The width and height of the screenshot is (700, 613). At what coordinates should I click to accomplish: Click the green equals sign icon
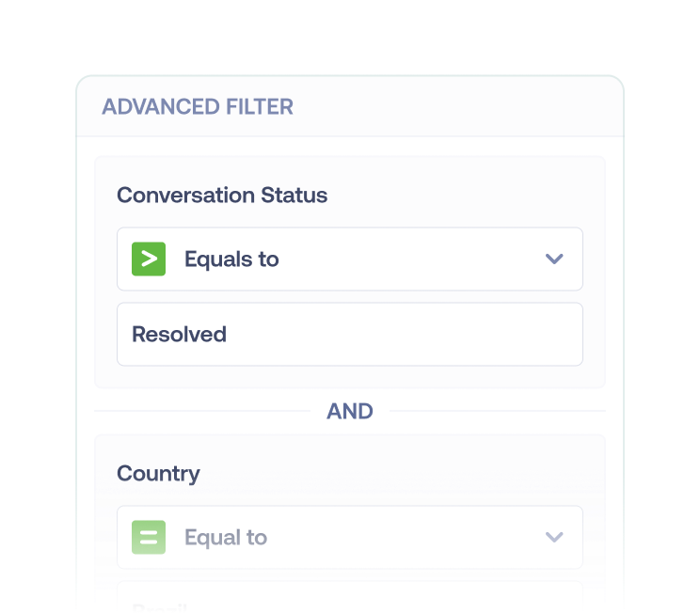click(149, 537)
